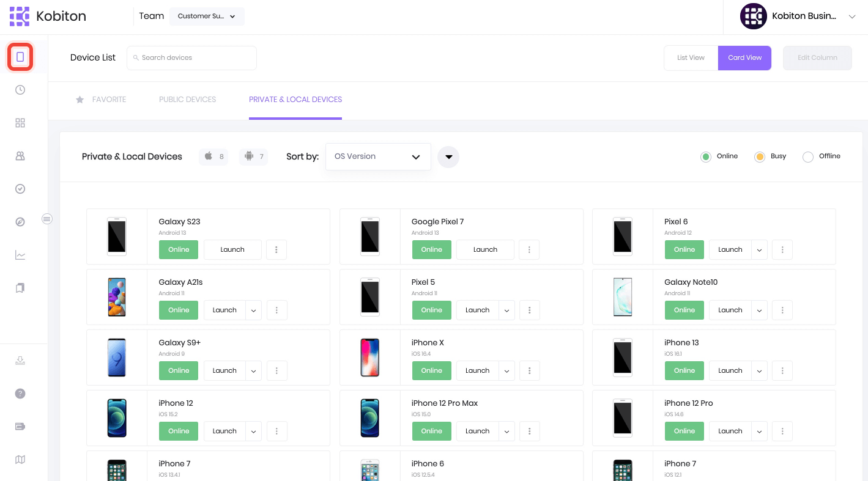
Task: Open the team members icon in sidebar
Action: click(x=20, y=156)
